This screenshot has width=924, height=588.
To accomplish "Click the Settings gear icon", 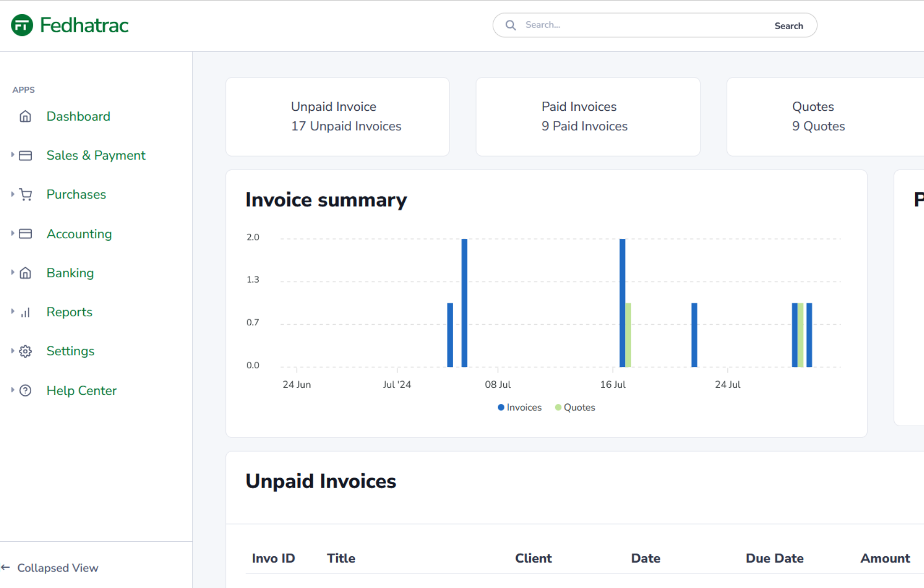I will (25, 351).
